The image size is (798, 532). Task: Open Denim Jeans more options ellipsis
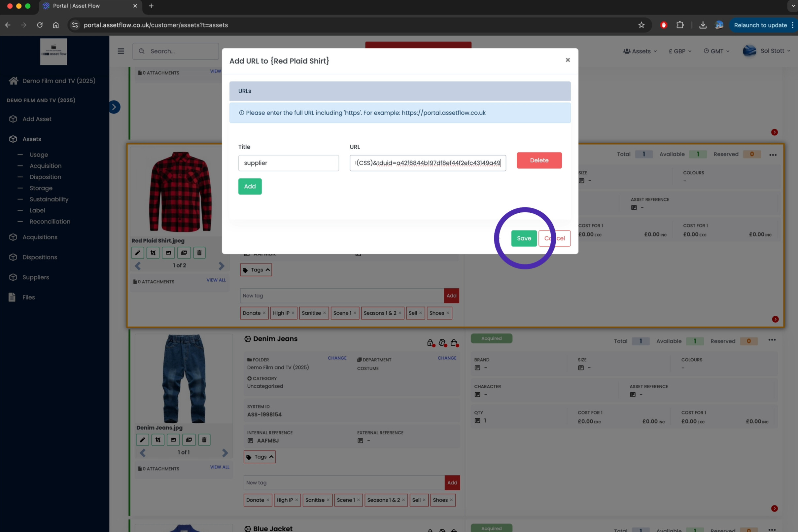tap(772, 340)
